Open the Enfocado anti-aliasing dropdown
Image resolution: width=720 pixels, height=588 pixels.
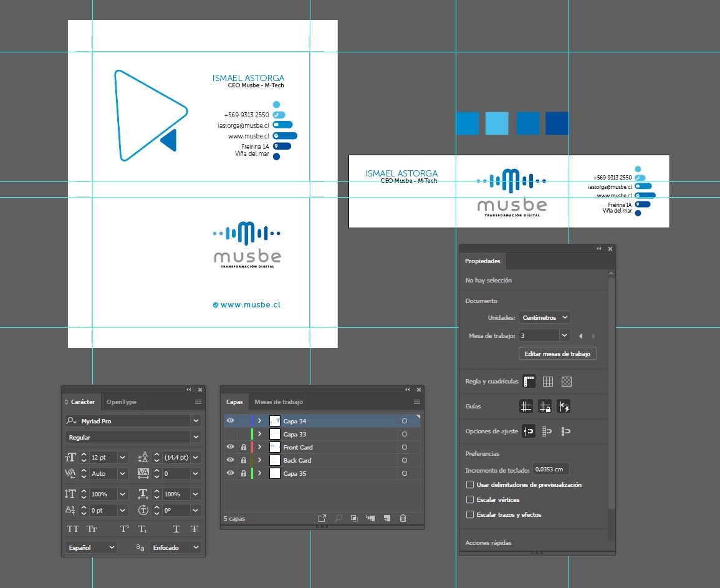pos(175,547)
